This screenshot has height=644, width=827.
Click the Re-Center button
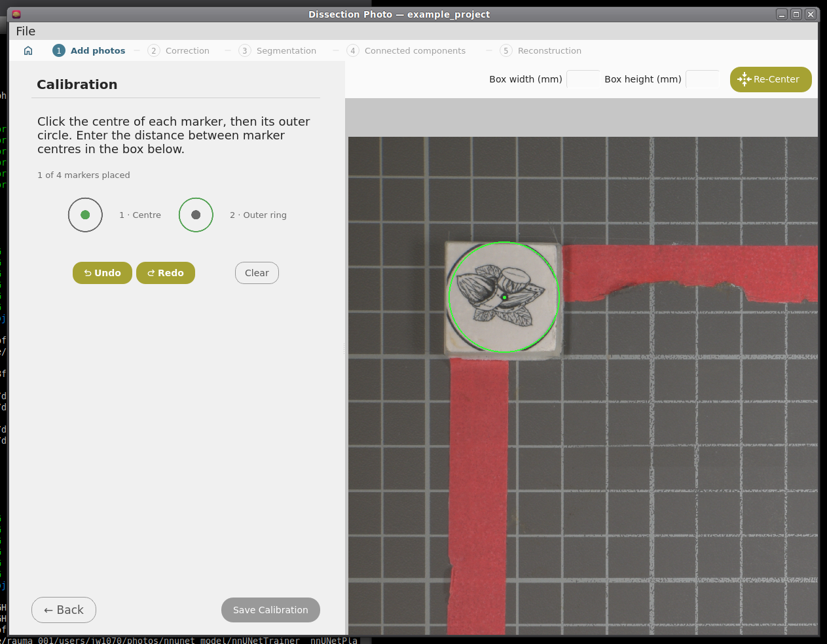(771, 79)
